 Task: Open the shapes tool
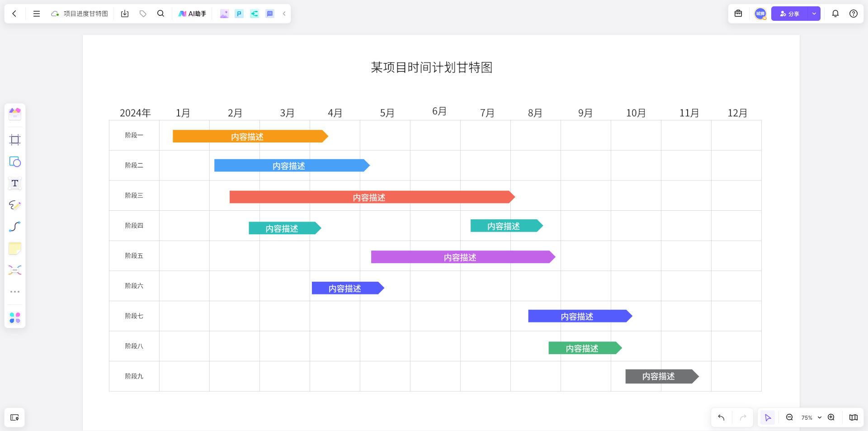(15, 161)
